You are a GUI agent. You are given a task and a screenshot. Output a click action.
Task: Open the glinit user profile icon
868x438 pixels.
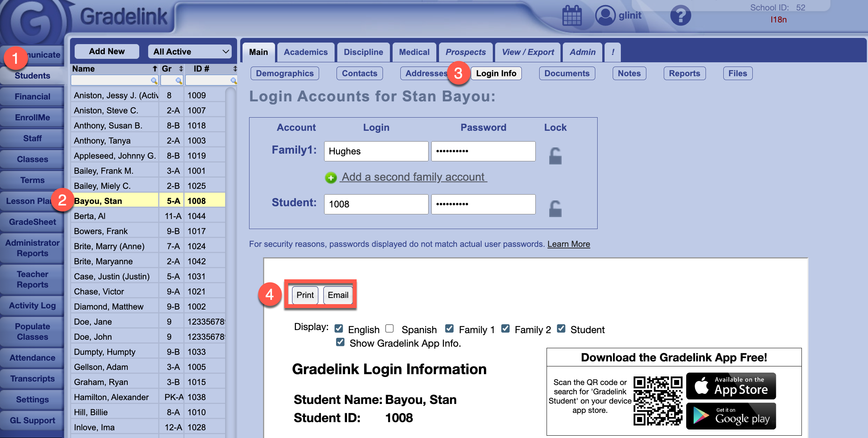click(605, 15)
